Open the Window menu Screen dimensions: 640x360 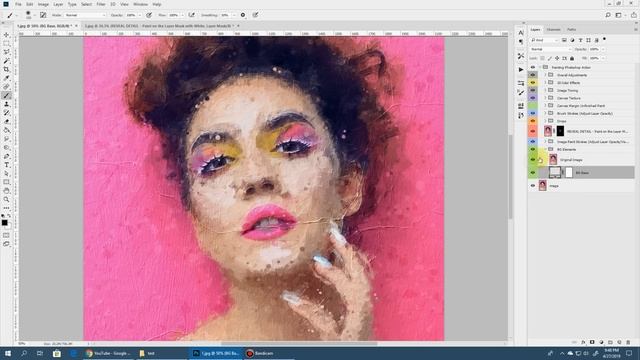click(140, 4)
